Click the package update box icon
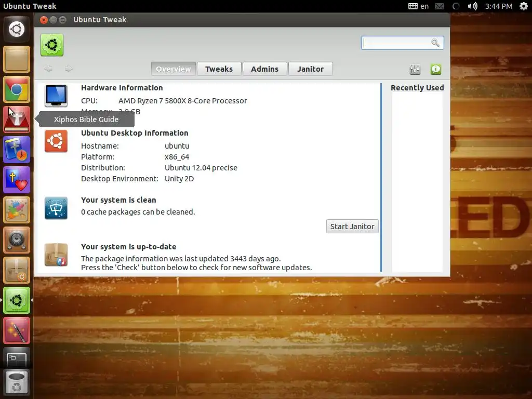 coord(56,255)
